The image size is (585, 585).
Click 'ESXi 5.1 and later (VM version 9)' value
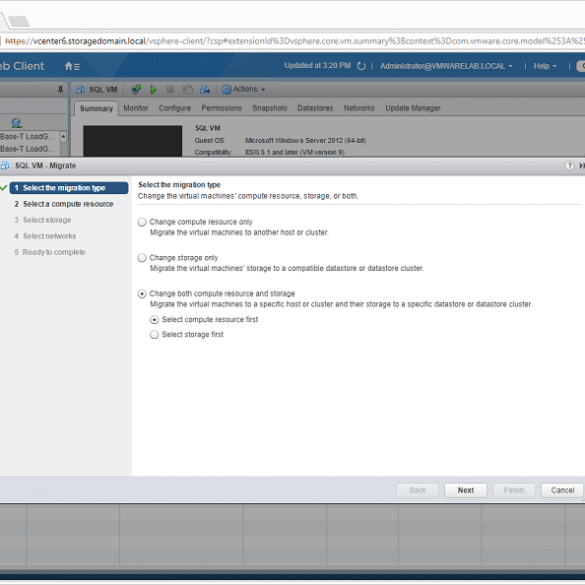(x=295, y=152)
